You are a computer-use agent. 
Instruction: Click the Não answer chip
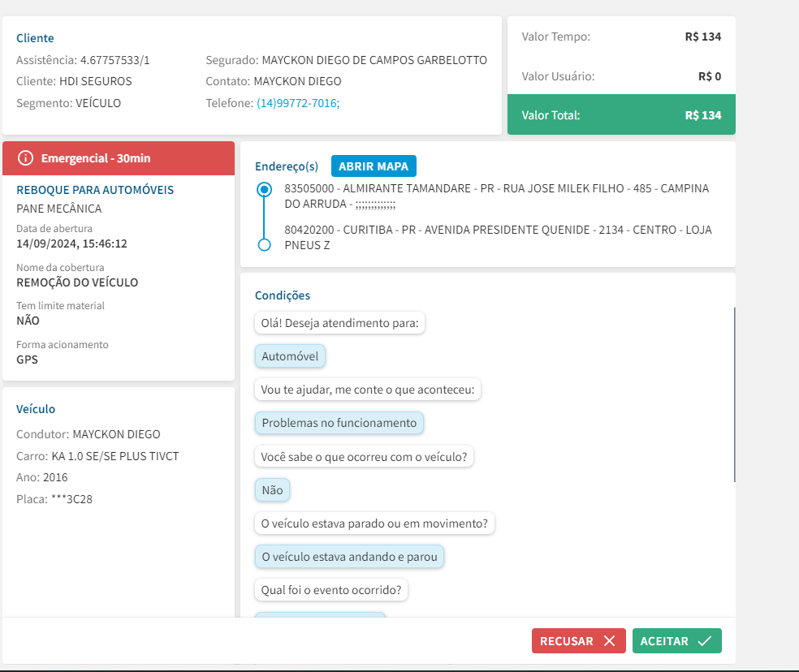[272, 489]
